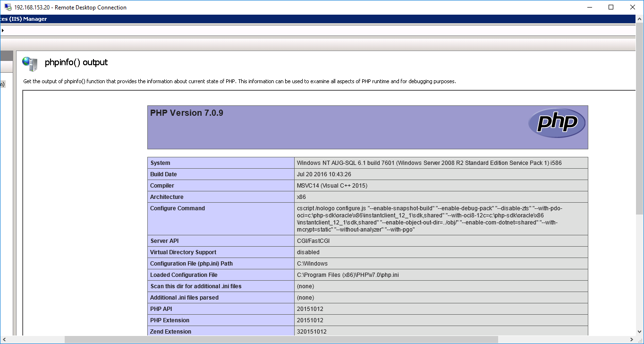The image size is (644, 344).
Task: Click the 'PHP Extension' row label
Action: (170, 320)
